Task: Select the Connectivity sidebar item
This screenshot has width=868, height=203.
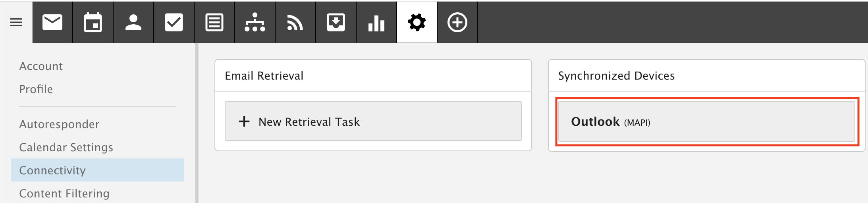Action: (x=98, y=170)
